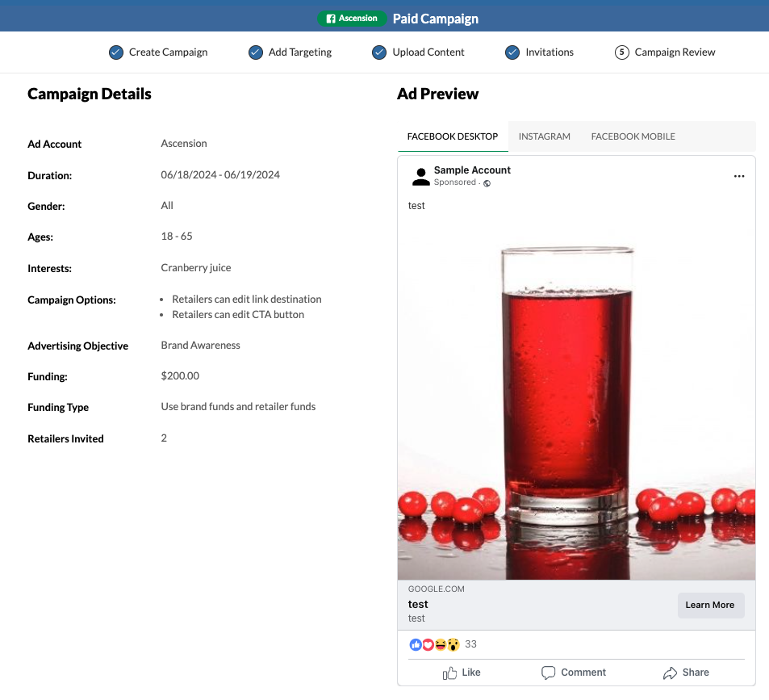769x700 pixels.
Task: Click the Invitations step checkmark icon
Action: pos(512,52)
